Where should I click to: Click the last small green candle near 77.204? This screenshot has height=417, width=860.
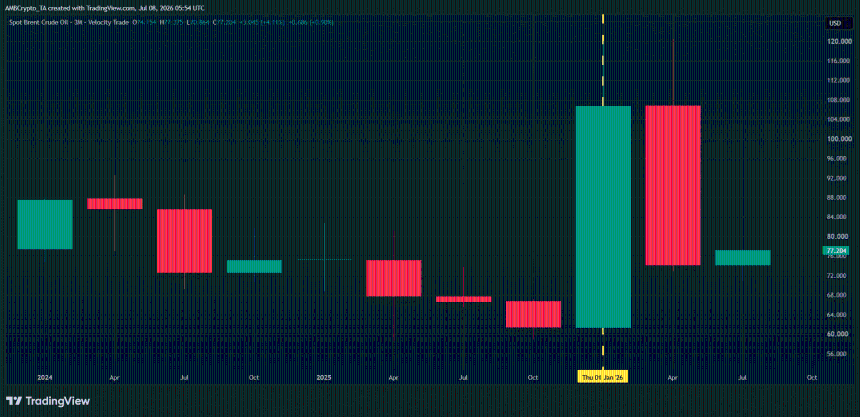[743, 257]
